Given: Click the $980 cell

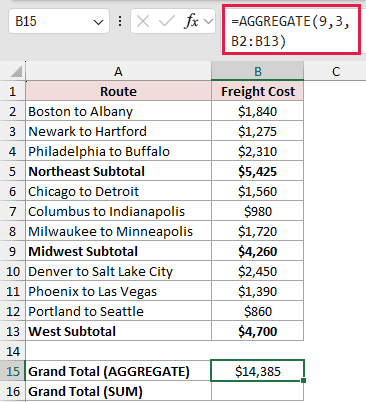Looking at the screenshot, I should click(x=258, y=211).
